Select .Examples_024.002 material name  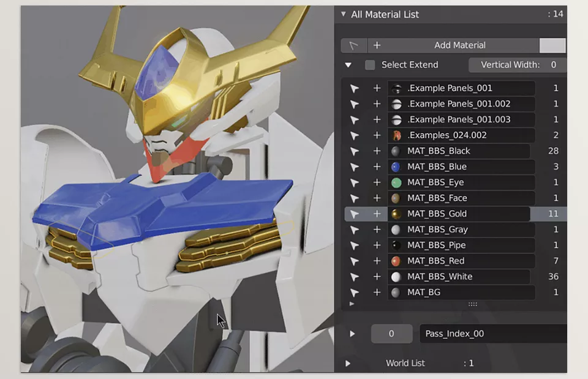[447, 135]
